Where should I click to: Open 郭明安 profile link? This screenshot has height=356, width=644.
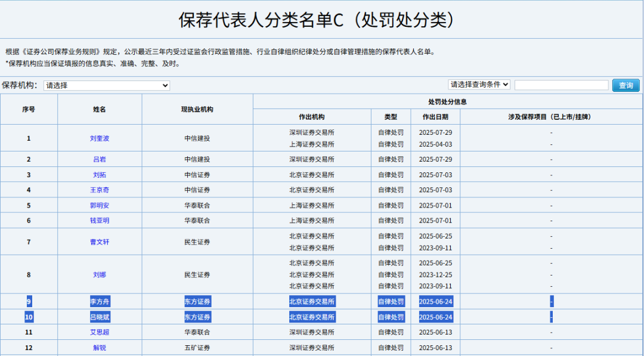click(x=100, y=205)
